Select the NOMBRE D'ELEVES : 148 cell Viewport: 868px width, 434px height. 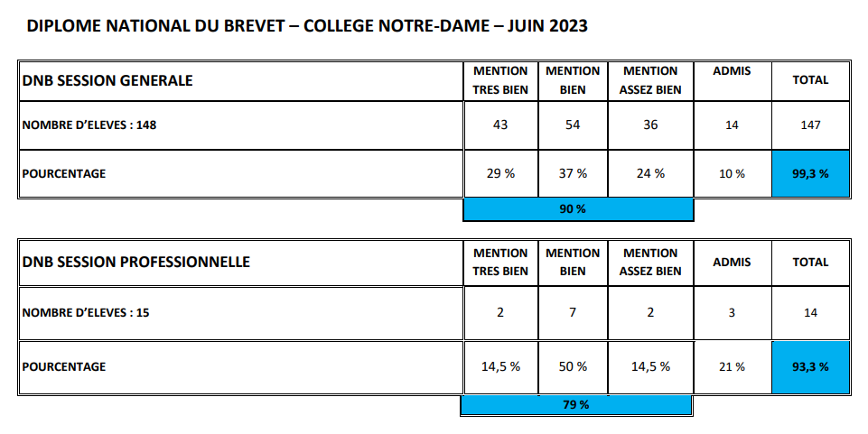241,125
